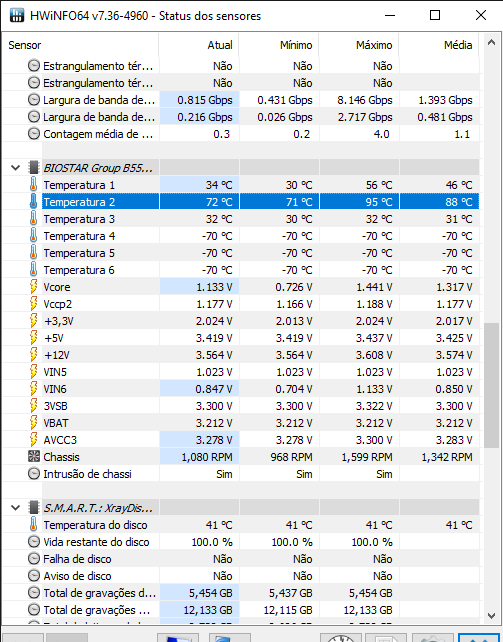Select the Contagem média de row label
Viewport: 503px width, 642px height.
click(98, 134)
